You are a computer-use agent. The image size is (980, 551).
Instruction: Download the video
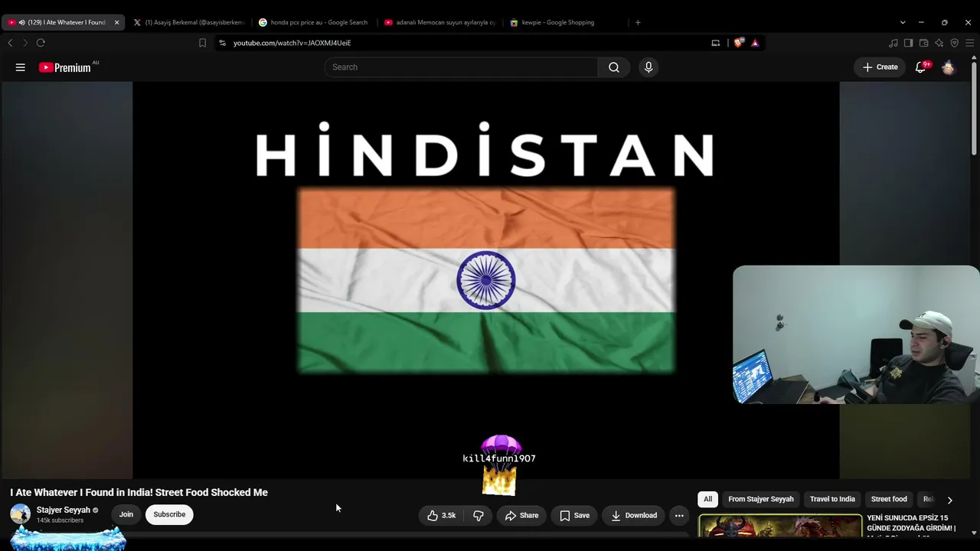tap(634, 516)
